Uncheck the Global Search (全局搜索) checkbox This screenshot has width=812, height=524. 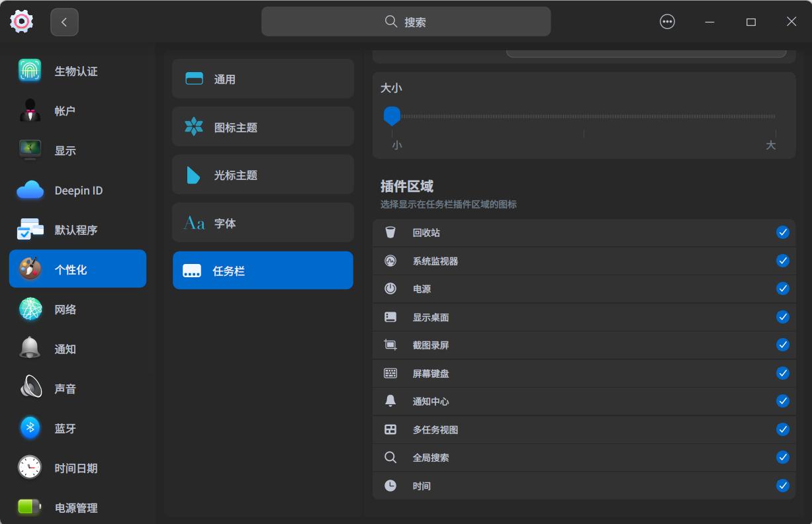[783, 457]
